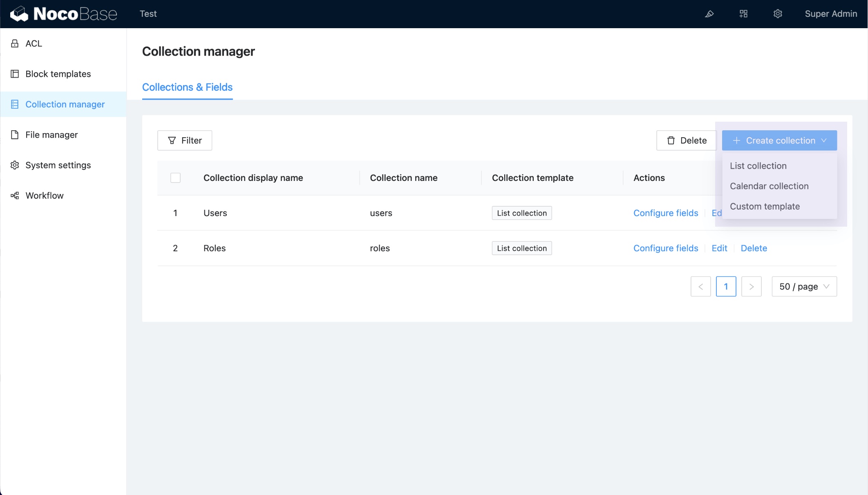Switch to Collections & Fields tab
868x495 pixels.
pos(187,87)
